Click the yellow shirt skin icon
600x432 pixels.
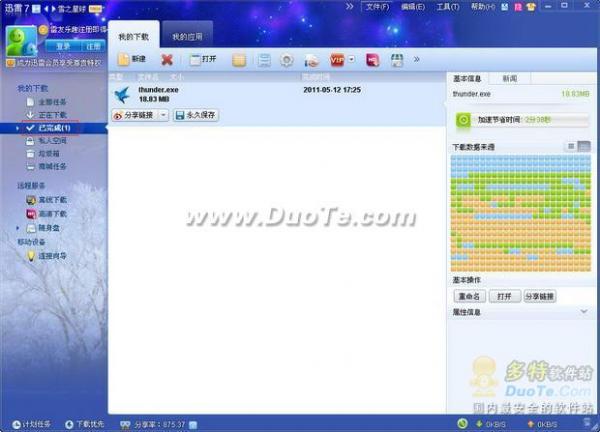(x=531, y=7)
